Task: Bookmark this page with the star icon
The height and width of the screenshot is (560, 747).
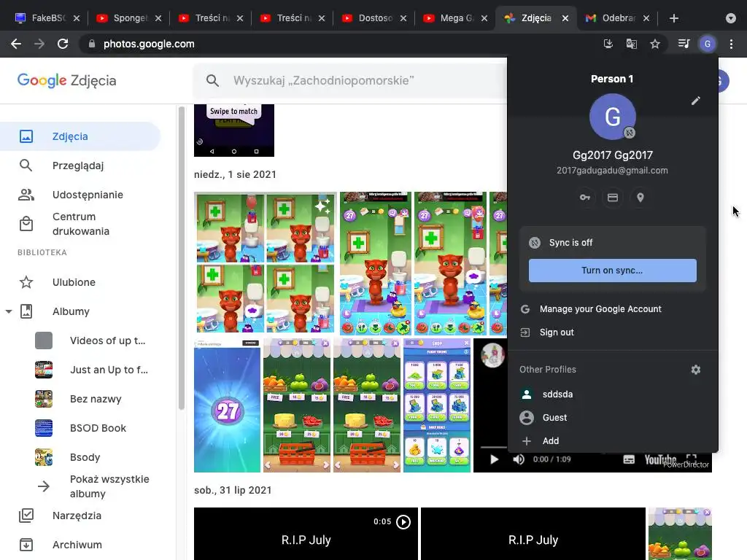Action: point(655,44)
